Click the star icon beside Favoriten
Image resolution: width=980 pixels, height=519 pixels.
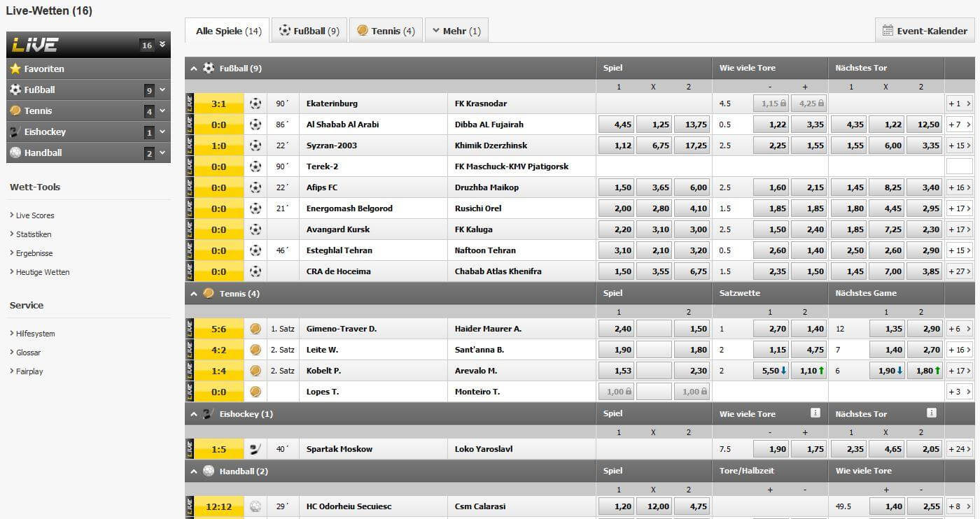pos(15,69)
